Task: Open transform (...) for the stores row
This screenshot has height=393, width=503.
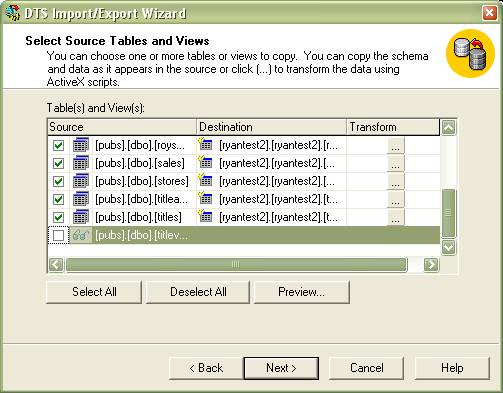Action: point(396,182)
